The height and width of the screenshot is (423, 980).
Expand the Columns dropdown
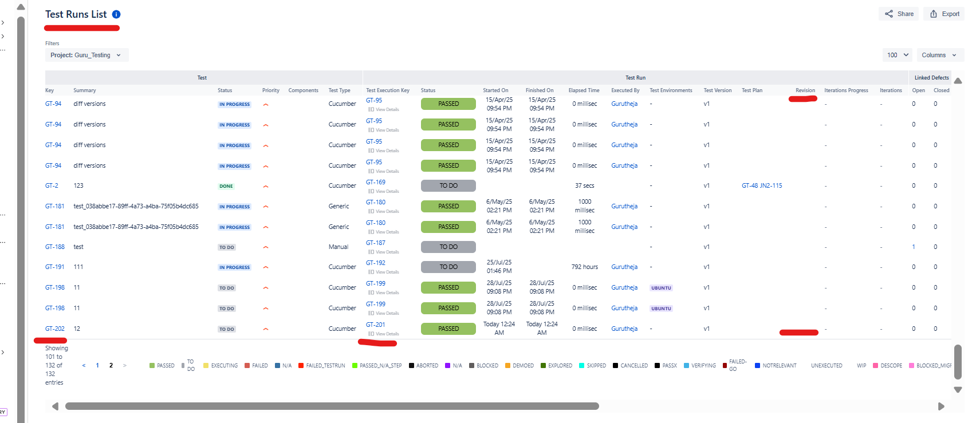click(939, 55)
